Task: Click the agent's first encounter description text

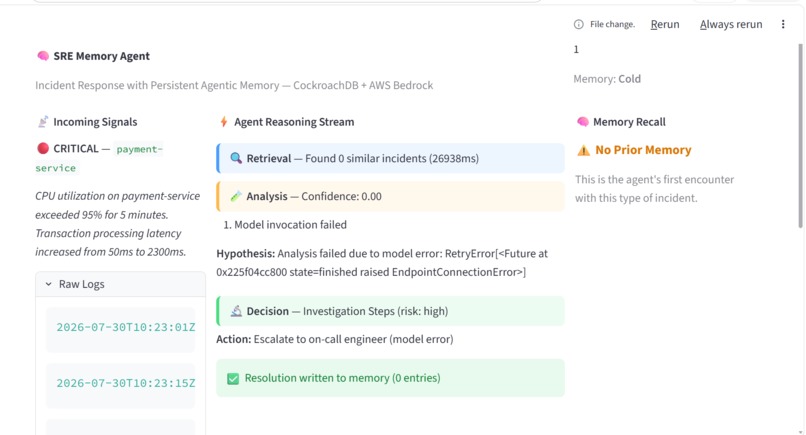Action: pyautogui.click(x=654, y=189)
